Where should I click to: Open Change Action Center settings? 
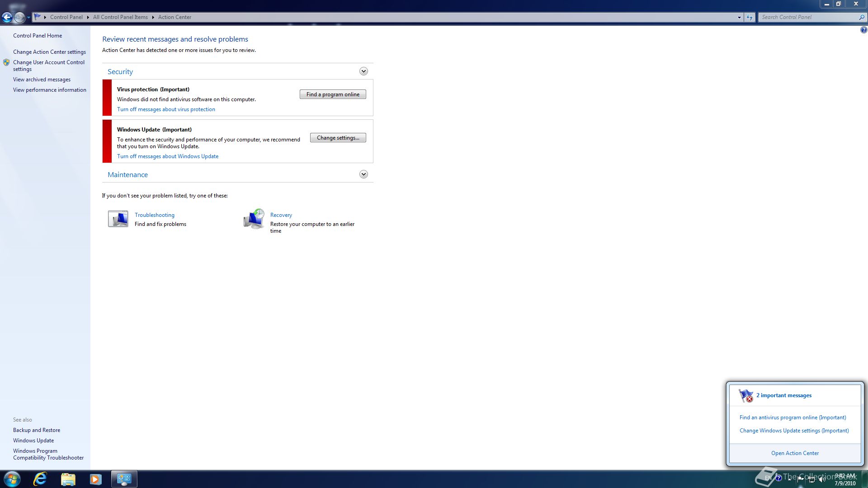[x=49, y=52]
